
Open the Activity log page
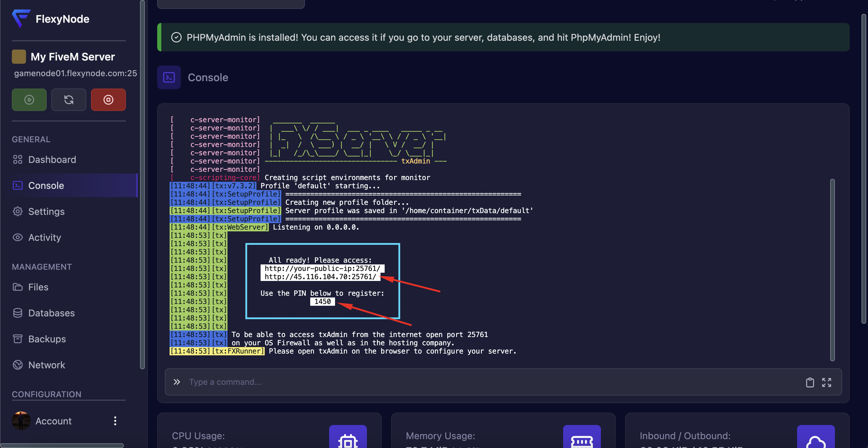(45, 237)
